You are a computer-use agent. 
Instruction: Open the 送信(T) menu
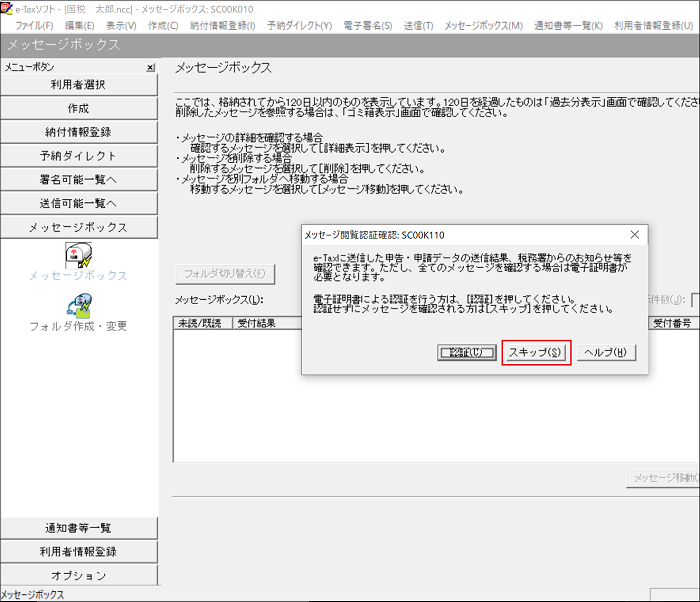[418, 25]
